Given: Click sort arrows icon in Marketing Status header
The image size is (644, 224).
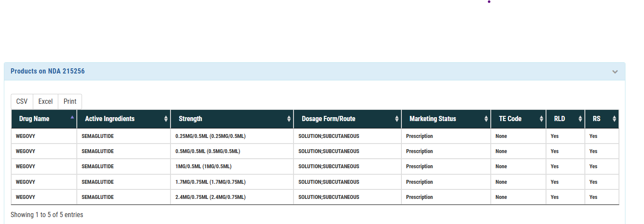Looking at the screenshot, I should pyautogui.click(x=486, y=119).
